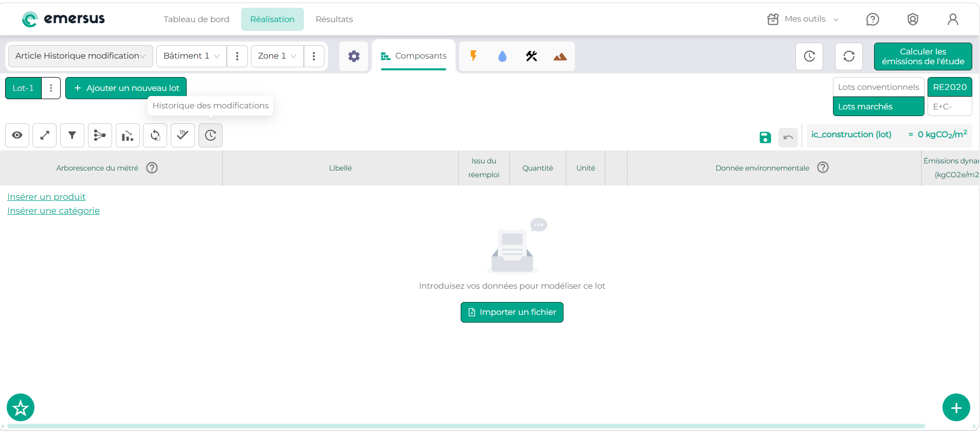This screenshot has height=432, width=980.
Task: Select the energy lightning bolt icon
Action: [x=474, y=56]
